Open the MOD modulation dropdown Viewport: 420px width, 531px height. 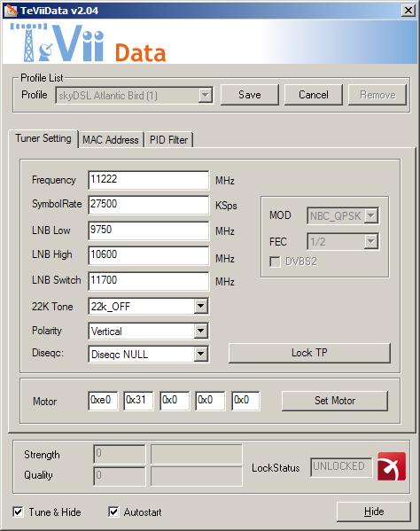pos(371,215)
